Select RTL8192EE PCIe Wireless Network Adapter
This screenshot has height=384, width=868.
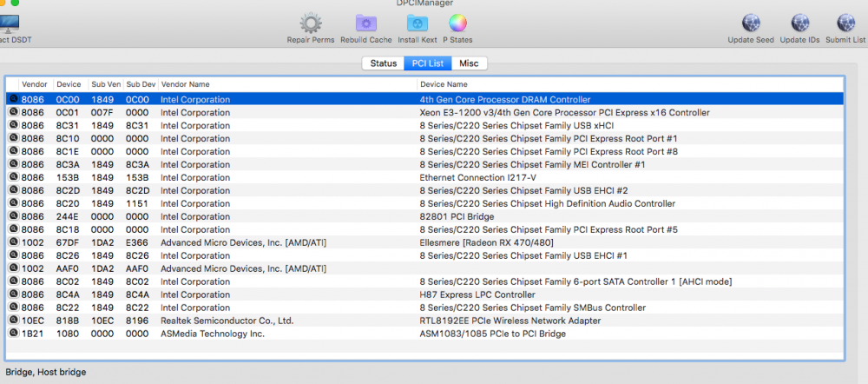pos(510,321)
